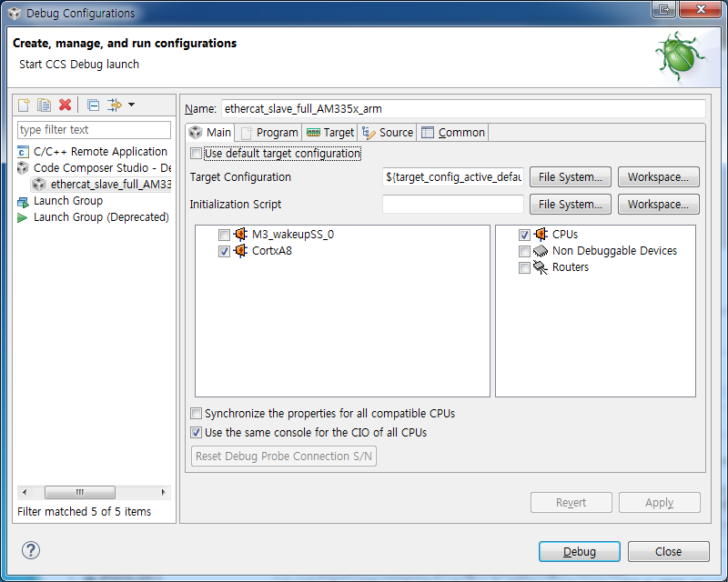Click the Main tab icon
Screen dimensions: 728x582
(x=196, y=133)
